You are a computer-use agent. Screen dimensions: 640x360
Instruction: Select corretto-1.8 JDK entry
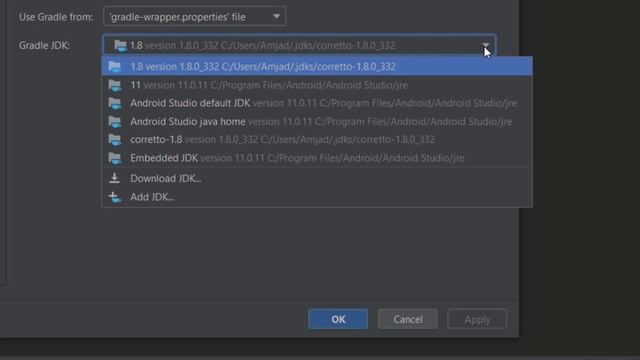tap(317, 140)
